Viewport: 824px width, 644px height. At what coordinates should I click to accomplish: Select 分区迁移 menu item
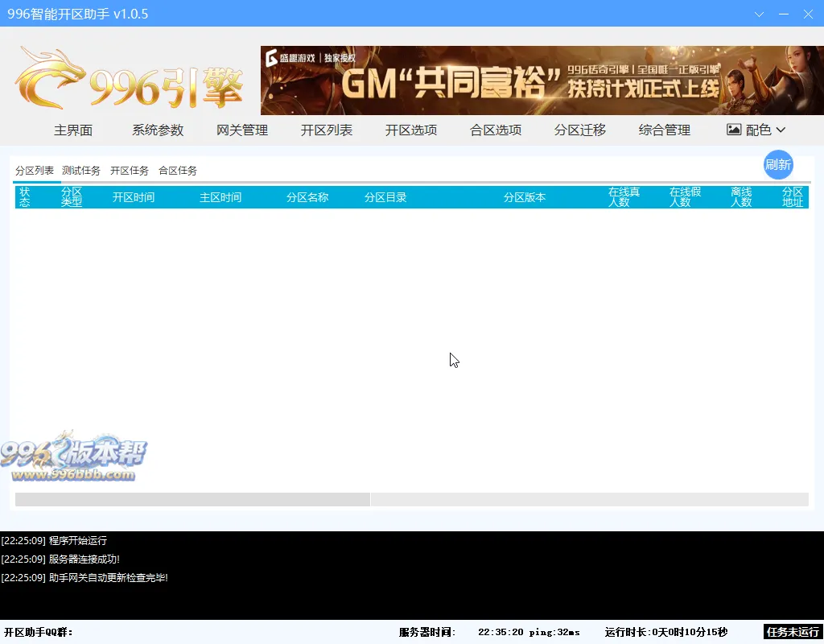pos(580,130)
